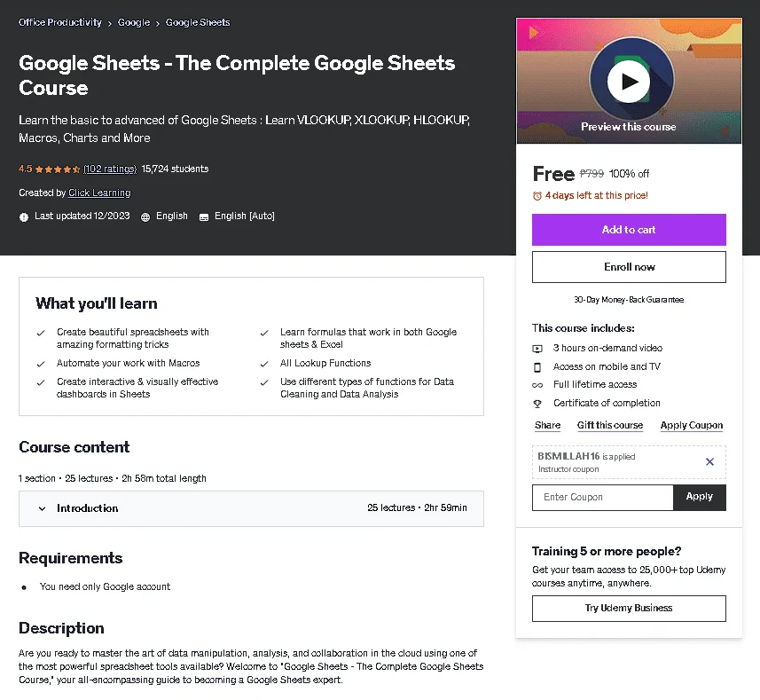Click the Enroll now button
This screenshot has width=760, height=700.
pyautogui.click(x=629, y=267)
